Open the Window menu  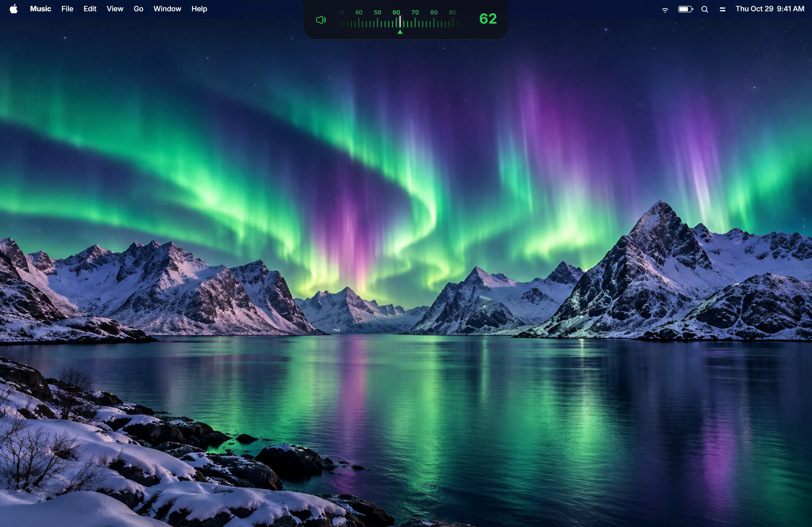pyautogui.click(x=167, y=9)
